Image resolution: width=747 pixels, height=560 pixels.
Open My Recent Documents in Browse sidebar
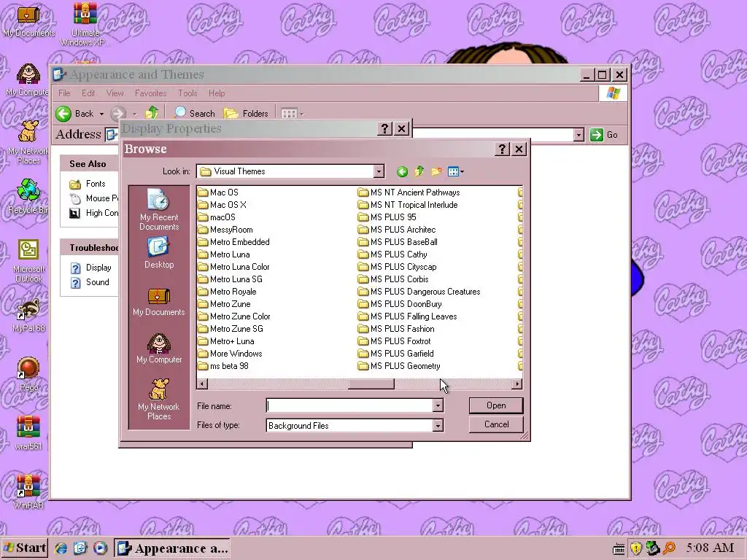coord(159,209)
